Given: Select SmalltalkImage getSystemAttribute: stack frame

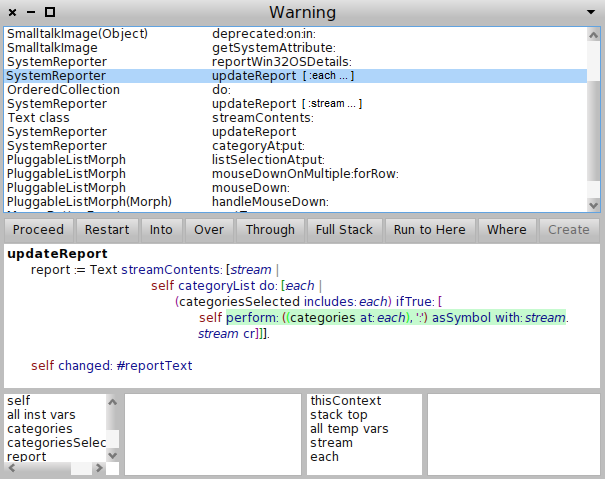Looking at the screenshot, I should (296, 48).
